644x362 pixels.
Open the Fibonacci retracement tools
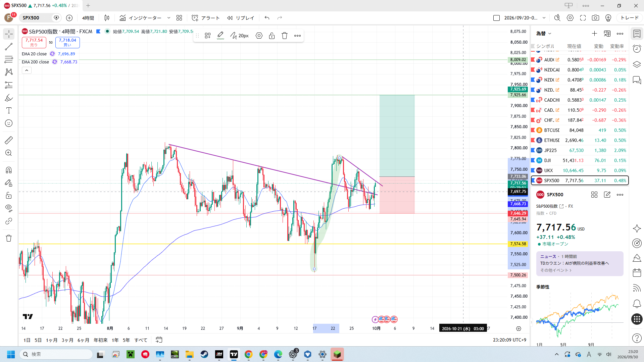pos(9,59)
